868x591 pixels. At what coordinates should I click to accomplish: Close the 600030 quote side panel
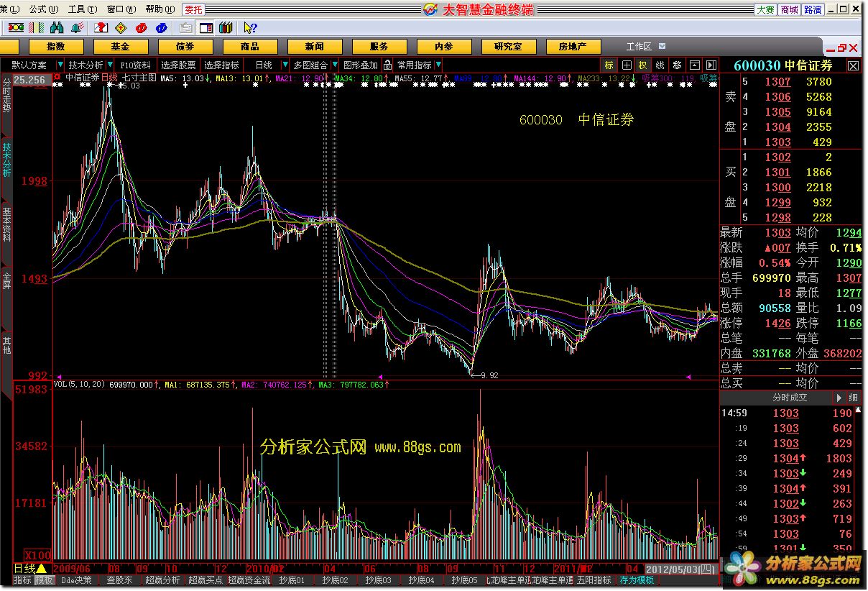point(853,66)
